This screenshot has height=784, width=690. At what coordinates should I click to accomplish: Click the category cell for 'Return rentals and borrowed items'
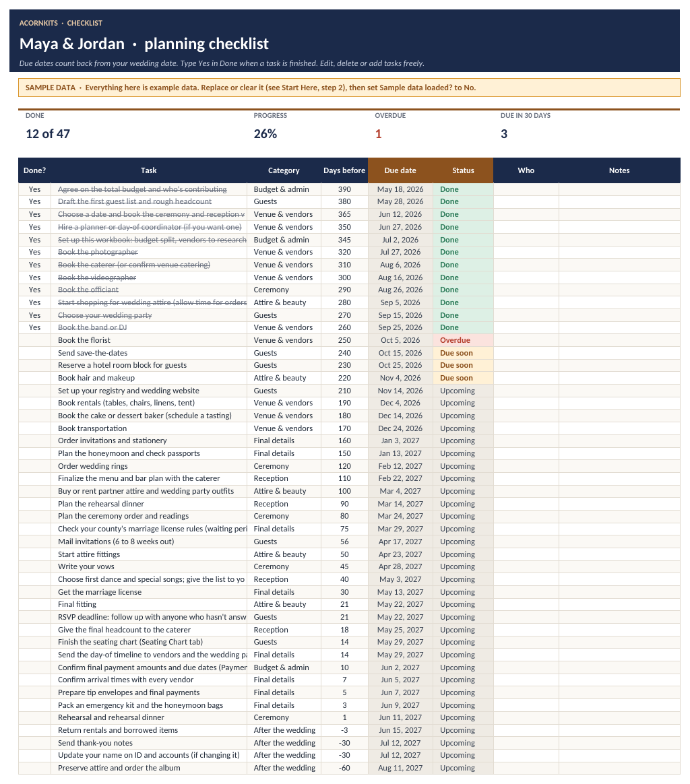tap(284, 730)
